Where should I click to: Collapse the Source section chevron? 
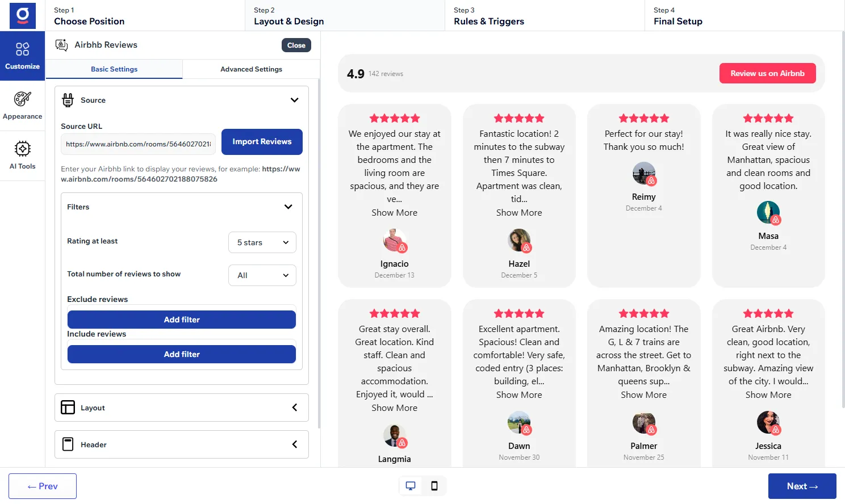(295, 100)
